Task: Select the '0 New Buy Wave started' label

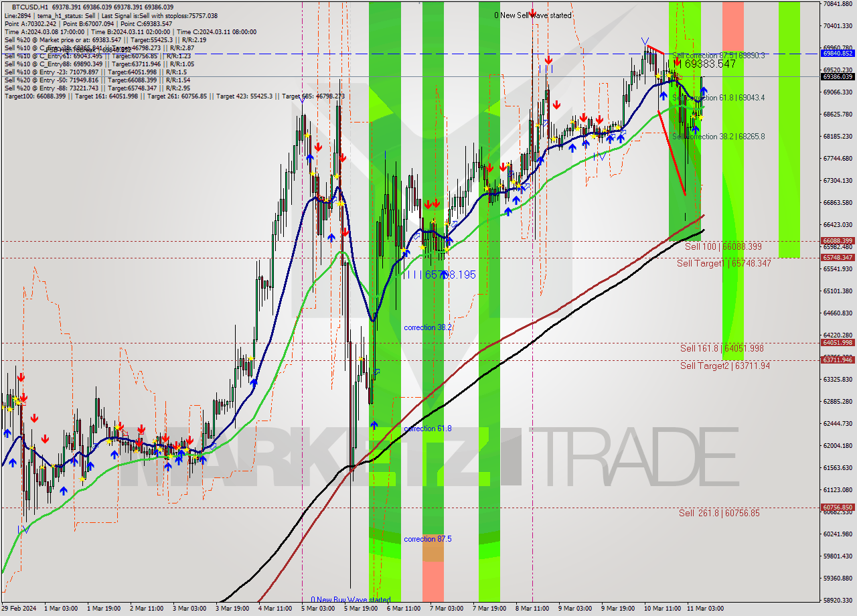Action: [351, 601]
